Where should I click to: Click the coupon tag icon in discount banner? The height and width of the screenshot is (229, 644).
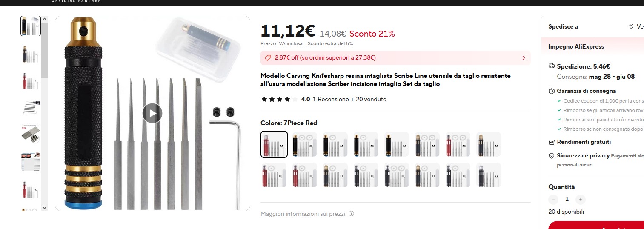[267, 58]
